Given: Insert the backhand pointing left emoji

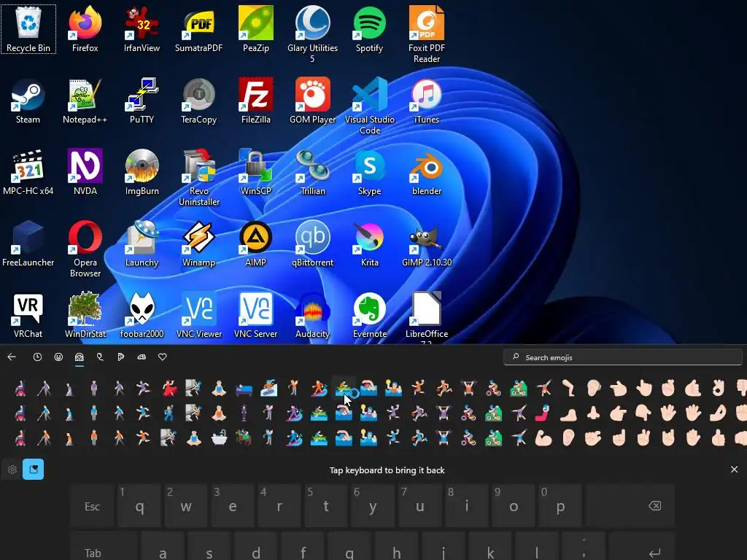Looking at the screenshot, I should click(x=619, y=388).
